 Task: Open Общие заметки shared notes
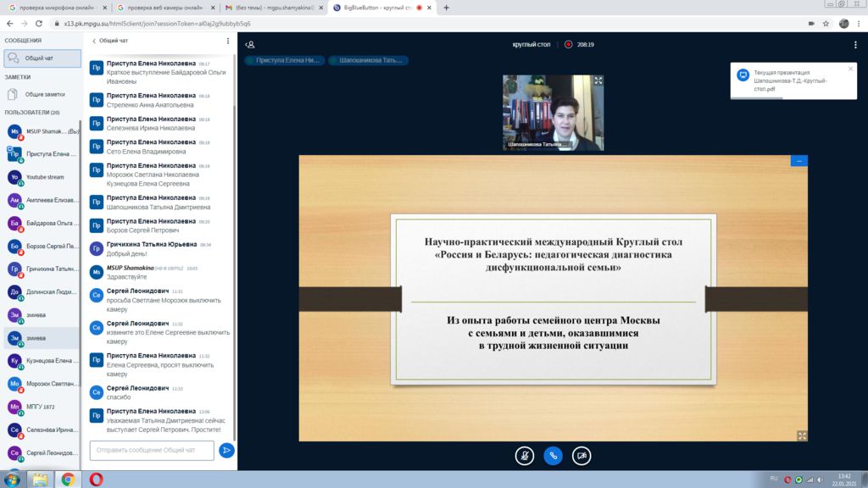[44, 94]
